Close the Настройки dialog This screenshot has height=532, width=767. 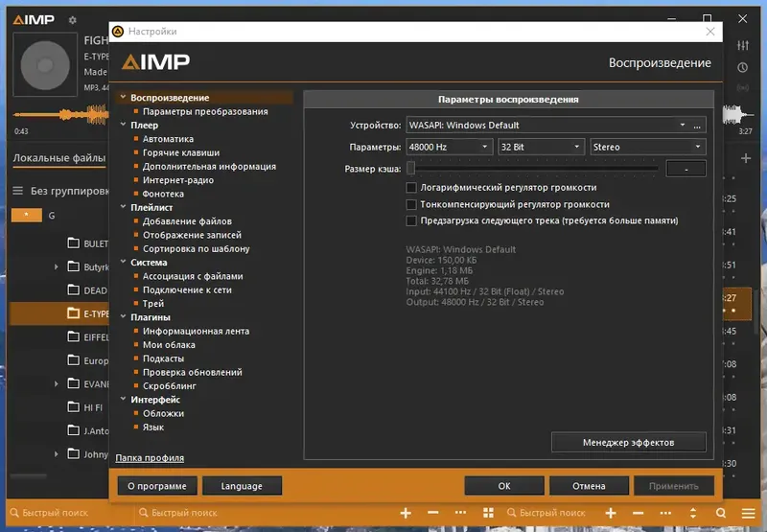pos(710,32)
